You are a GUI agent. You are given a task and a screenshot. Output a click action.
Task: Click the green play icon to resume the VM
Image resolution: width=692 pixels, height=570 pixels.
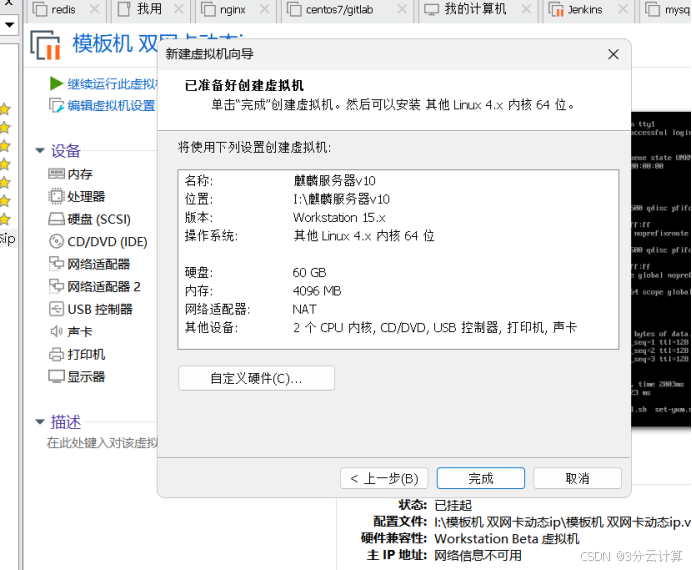click(x=56, y=83)
